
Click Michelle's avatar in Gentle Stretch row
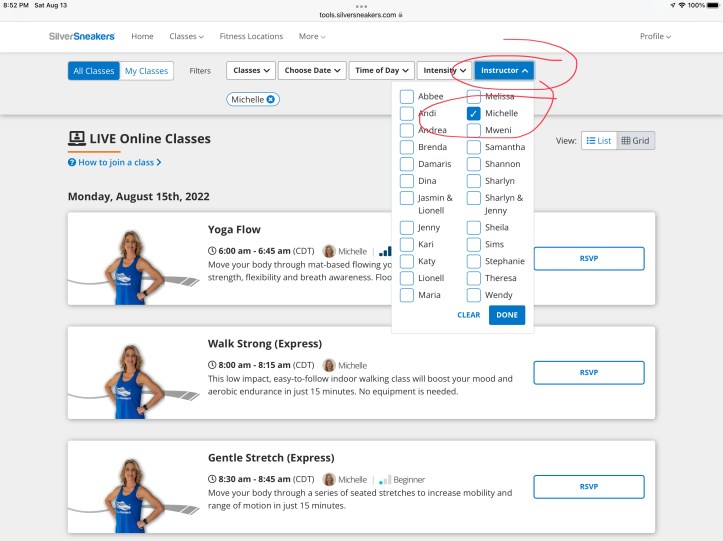pyautogui.click(x=329, y=479)
